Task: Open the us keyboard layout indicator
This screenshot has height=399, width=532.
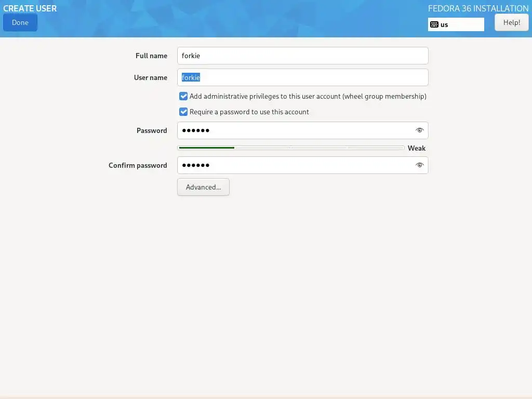Action: point(456,24)
